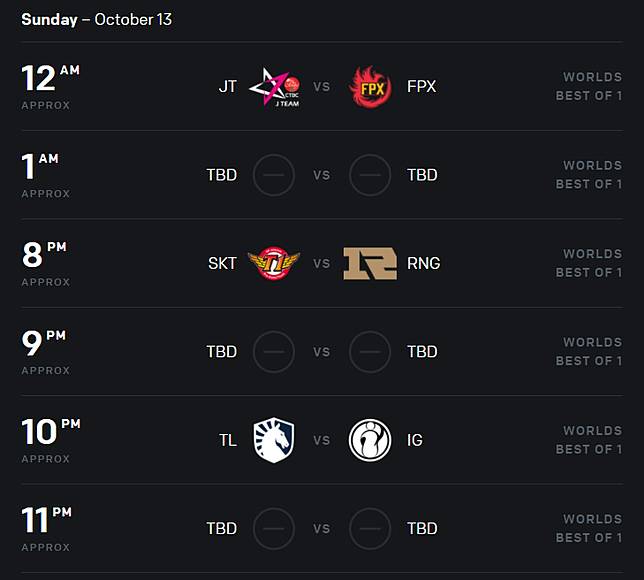Click right TBD placeholder icon at 9 PM
This screenshot has height=580, width=644.
pos(370,352)
